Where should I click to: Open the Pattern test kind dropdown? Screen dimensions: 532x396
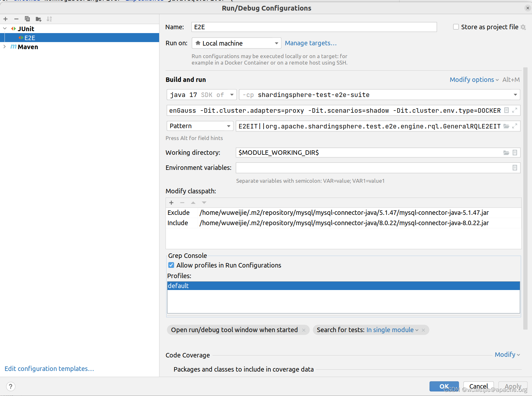pos(200,126)
